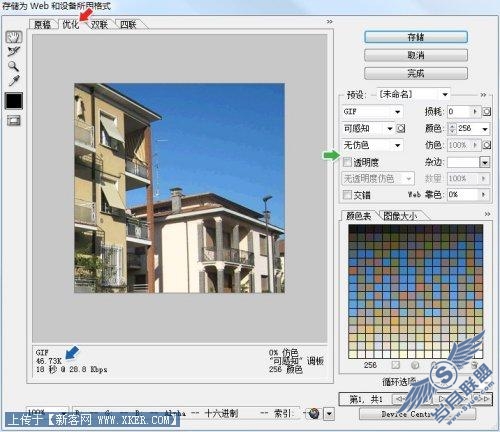
Task: Open the 杂边 matte dropdown arrow
Action: (484, 162)
